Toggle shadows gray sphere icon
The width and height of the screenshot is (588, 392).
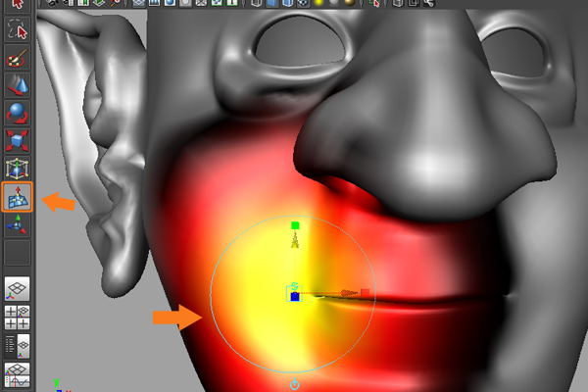pos(334,3)
